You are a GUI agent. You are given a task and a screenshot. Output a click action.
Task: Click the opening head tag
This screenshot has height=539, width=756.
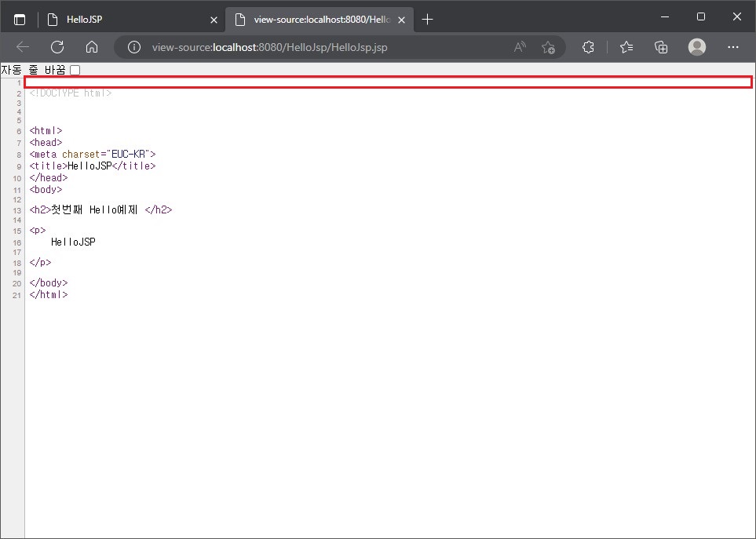(x=46, y=143)
